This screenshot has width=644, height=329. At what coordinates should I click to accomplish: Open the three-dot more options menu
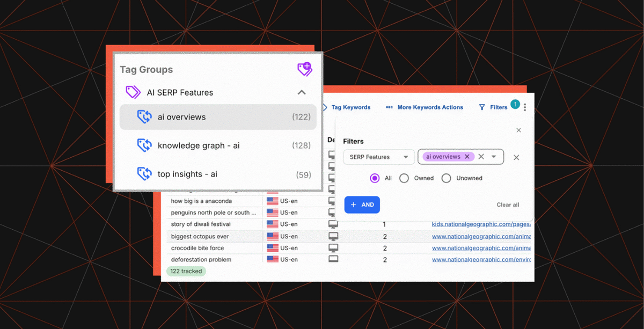525,107
